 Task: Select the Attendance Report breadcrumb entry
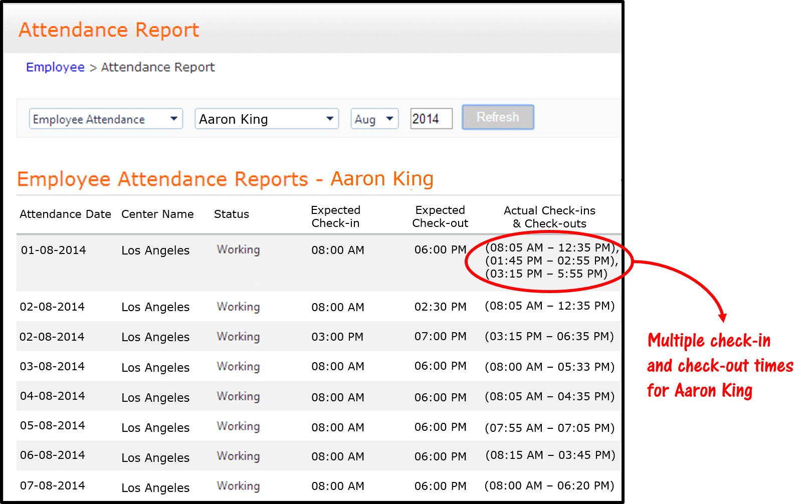coord(157,67)
